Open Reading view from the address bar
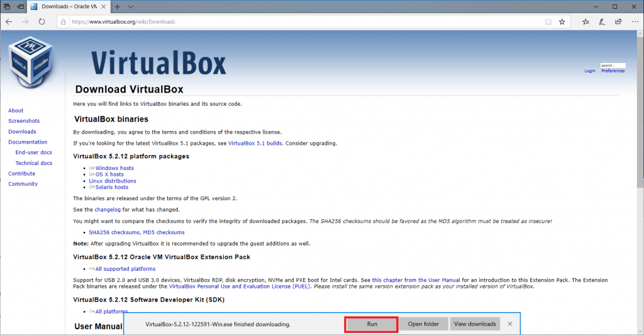This screenshot has height=335, width=644. click(548, 21)
